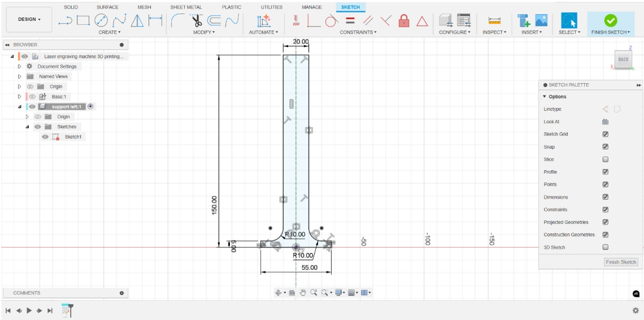The height and width of the screenshot is (320, 644).
Task: Select the Trim scissors tool
Action: pos(197,20)
